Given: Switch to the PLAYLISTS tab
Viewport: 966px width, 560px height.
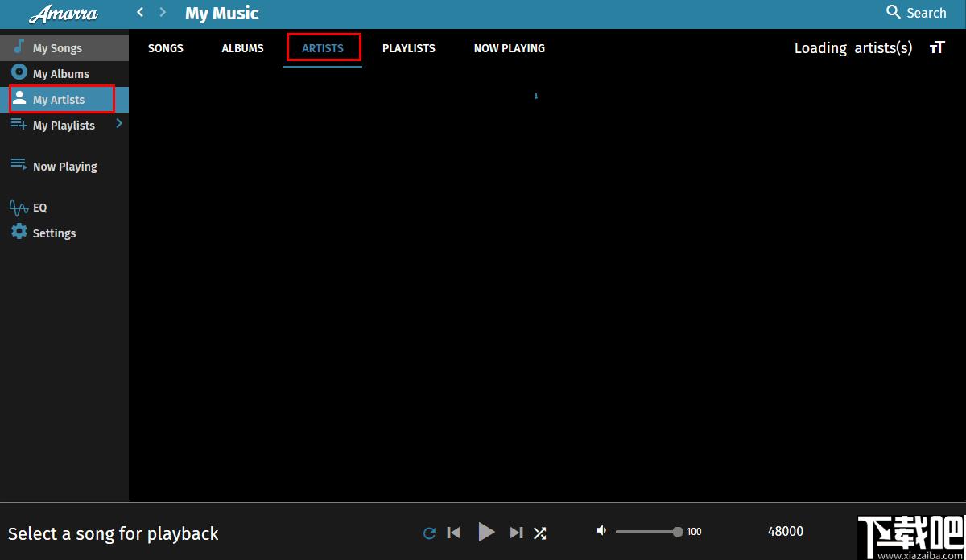Looking at the screenshot, I should pos(409,48).
